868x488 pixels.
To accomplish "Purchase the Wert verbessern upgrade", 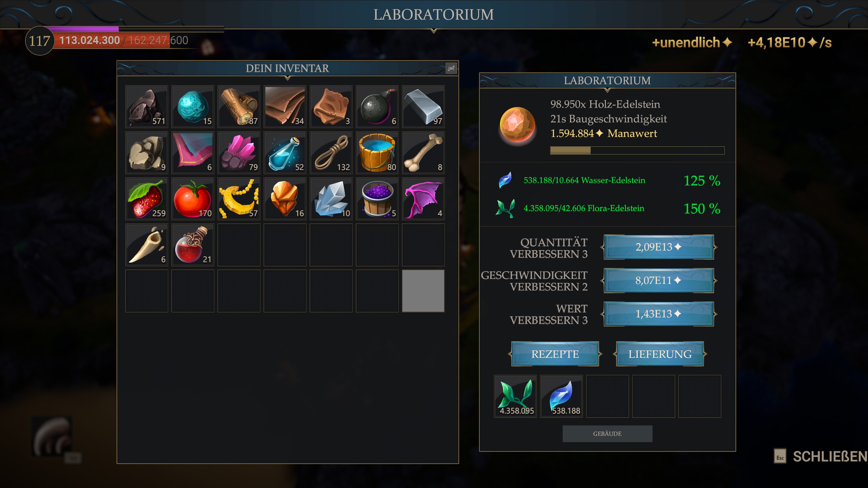I will [659, 314].
